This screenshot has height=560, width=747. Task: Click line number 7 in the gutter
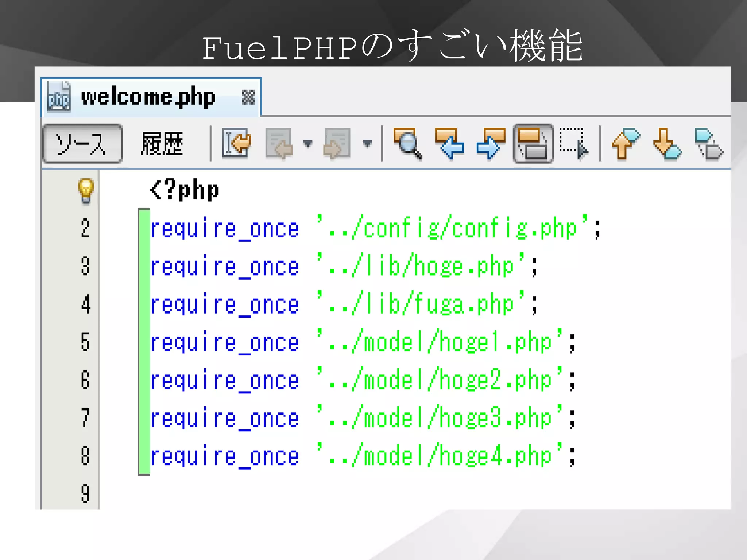85,418
